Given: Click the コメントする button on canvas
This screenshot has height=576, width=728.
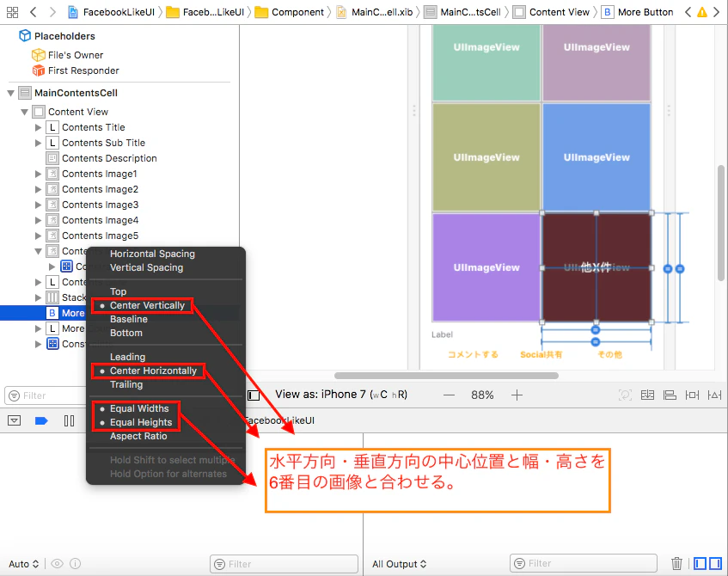Looking at the screenshot, I should 473,354.
